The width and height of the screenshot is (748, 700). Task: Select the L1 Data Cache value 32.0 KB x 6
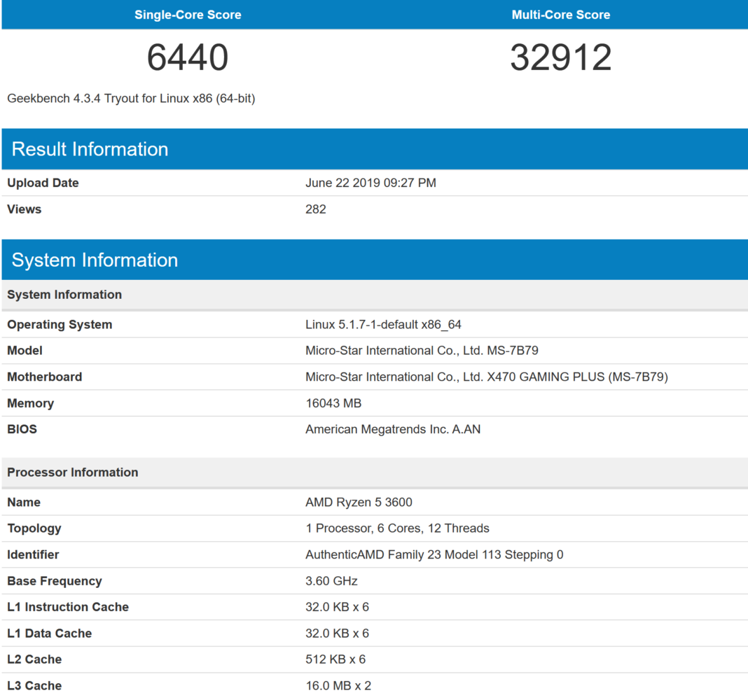point(338,633)
